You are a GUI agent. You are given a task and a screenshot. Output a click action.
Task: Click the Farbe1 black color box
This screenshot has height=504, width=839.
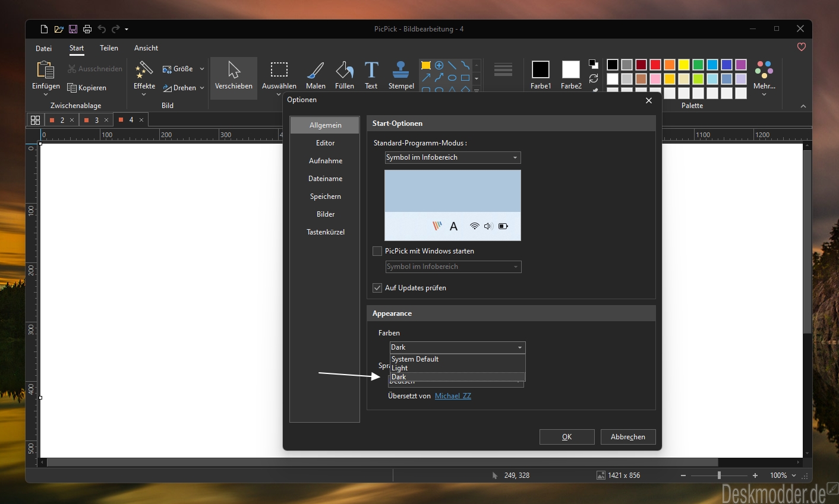[541, 69]
